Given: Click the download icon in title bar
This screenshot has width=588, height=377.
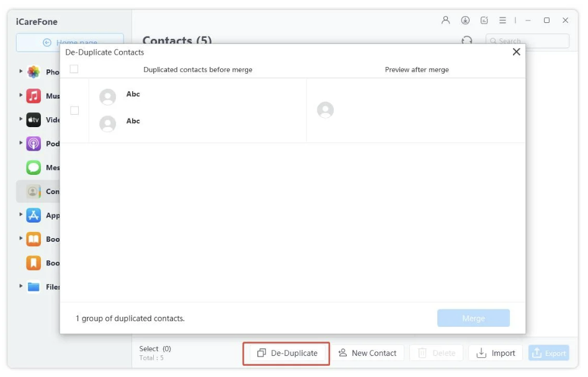Looking at the screenshot, I should (x=465, y=20).
